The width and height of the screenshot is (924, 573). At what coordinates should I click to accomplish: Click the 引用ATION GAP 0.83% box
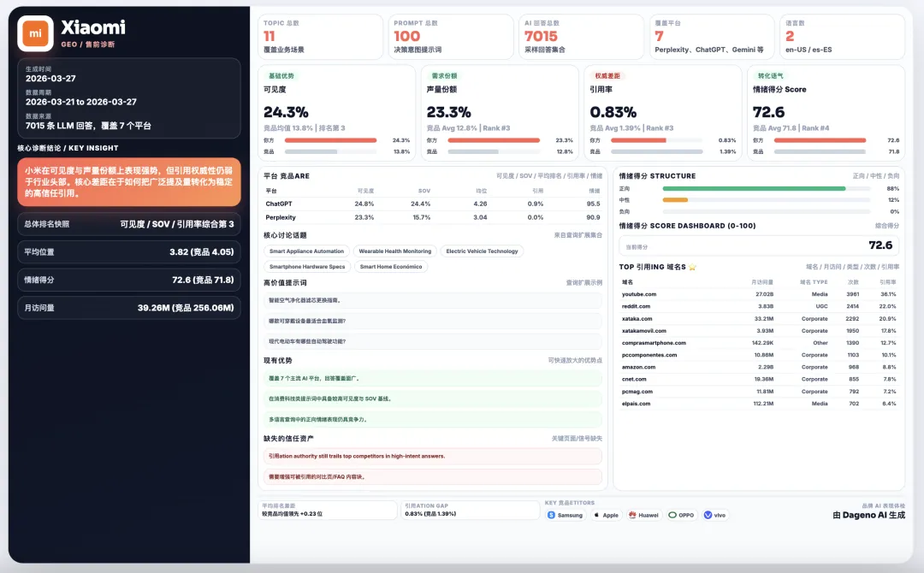[471, 510]
